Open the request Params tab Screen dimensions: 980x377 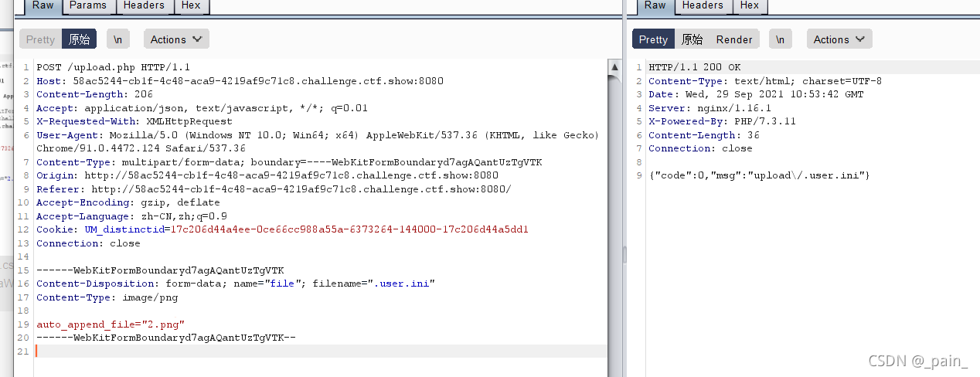pos(88,6)
